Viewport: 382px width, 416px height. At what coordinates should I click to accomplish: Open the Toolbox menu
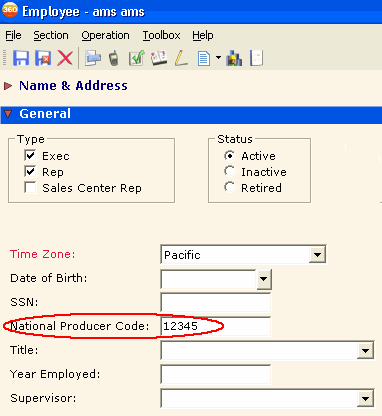(161, 35)
